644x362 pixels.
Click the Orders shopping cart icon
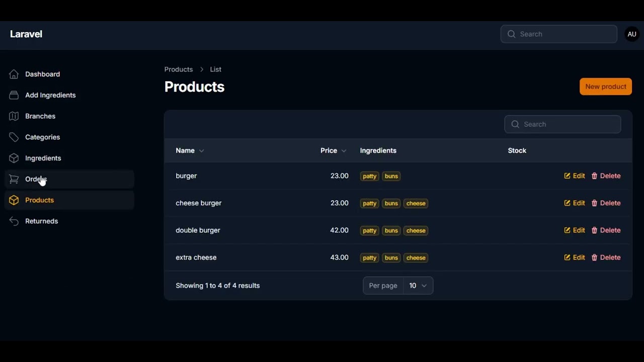[x=14, y=179]
